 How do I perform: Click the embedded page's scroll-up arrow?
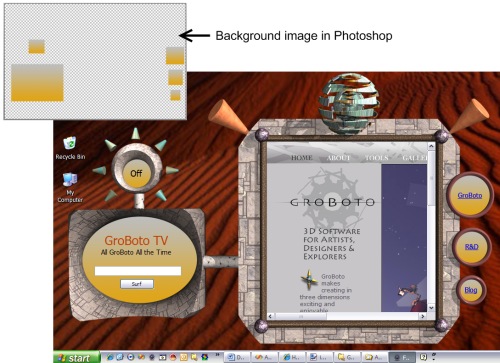pyautogui.click(x=431, y=146)
